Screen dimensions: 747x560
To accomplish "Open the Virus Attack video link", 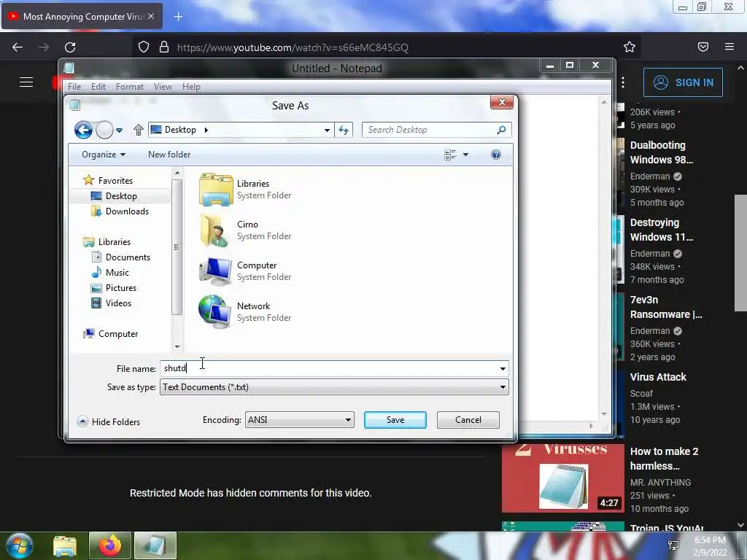I will (x=658, y=377).
